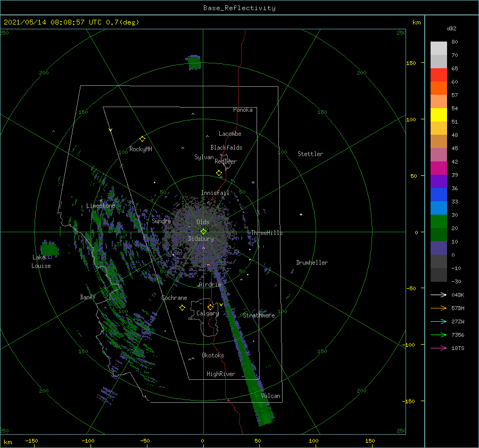Screen dimensions: 479x448
Task: Click the 18TS legend label
Action: [x=458, y=348]
